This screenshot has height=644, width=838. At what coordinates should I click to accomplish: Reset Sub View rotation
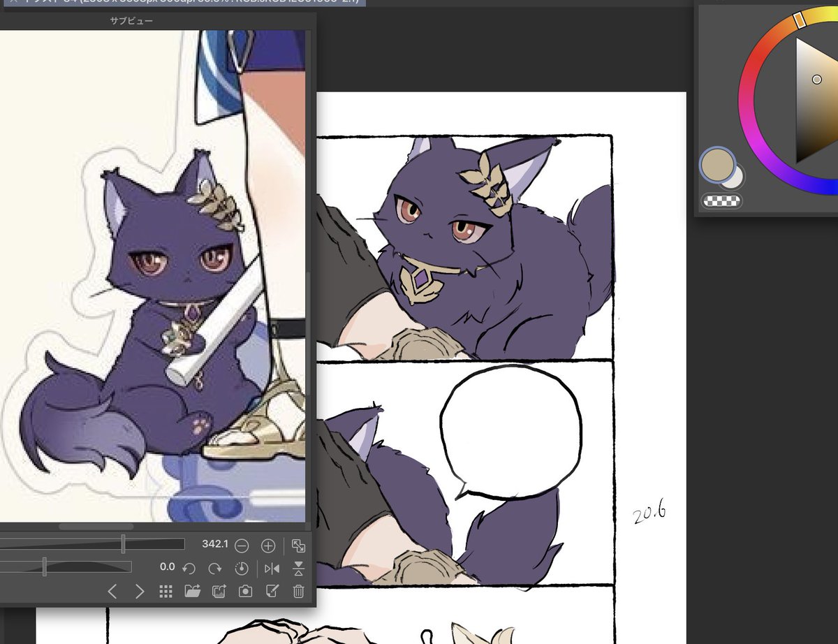(242, 568)
